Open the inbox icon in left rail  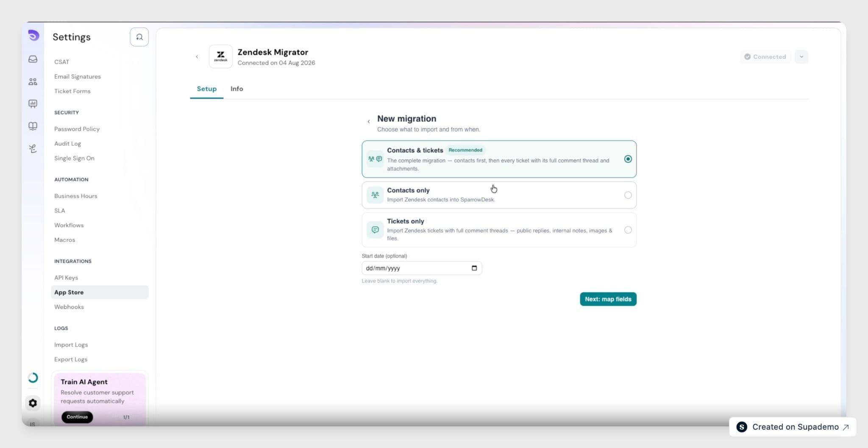[x=33, y=59]
